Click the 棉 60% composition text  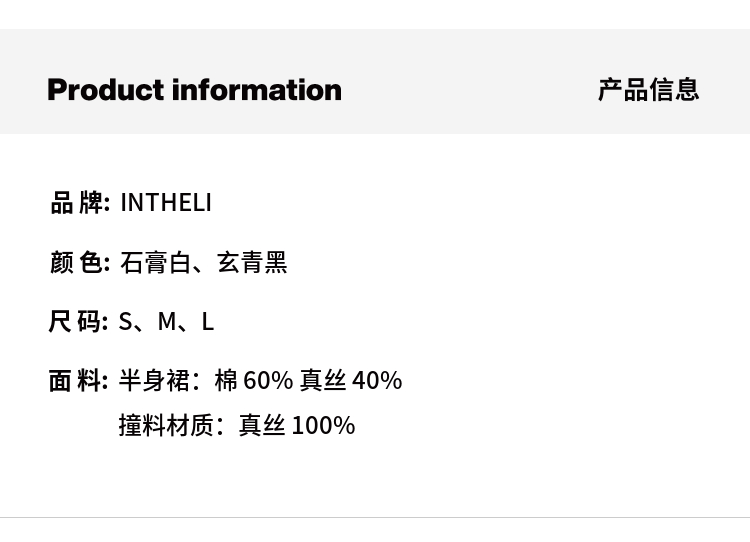(x=254, y=381)
